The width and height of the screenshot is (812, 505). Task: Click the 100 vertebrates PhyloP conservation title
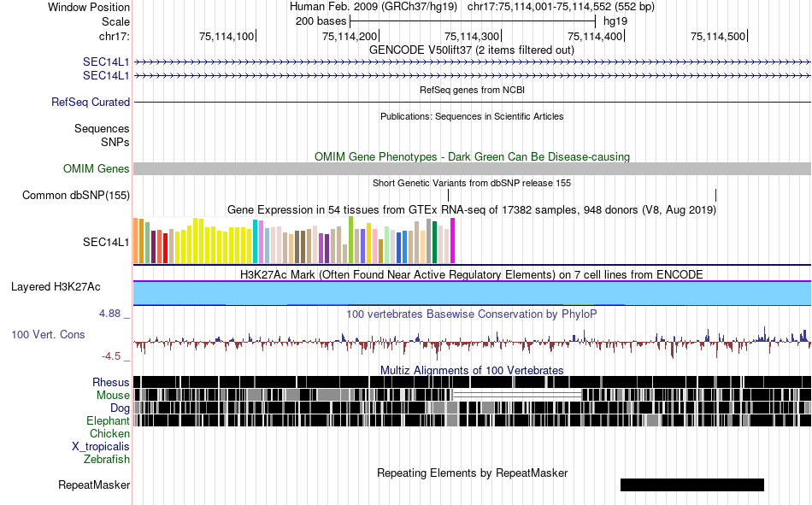[472, 314]
